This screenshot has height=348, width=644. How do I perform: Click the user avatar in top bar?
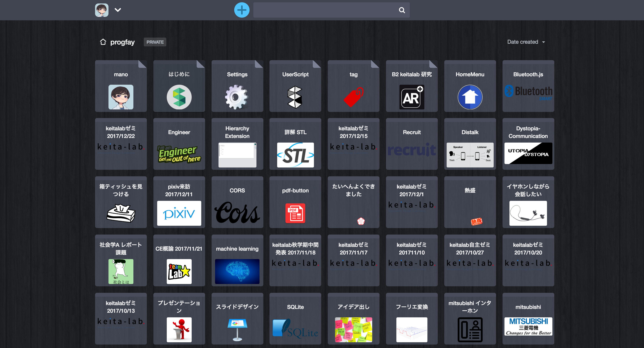(102, 10)
